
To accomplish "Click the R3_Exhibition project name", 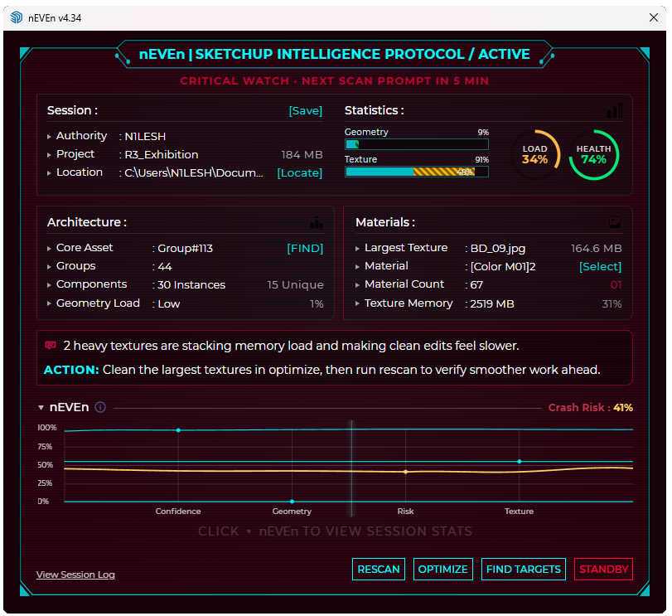I will (162, 155).
